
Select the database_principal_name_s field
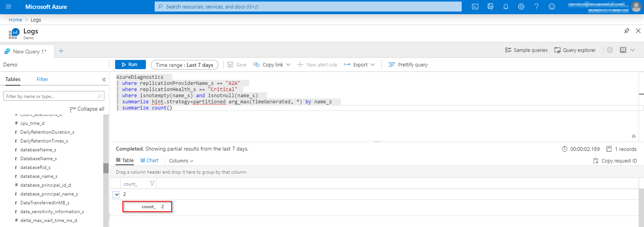[x=49, y=194]
